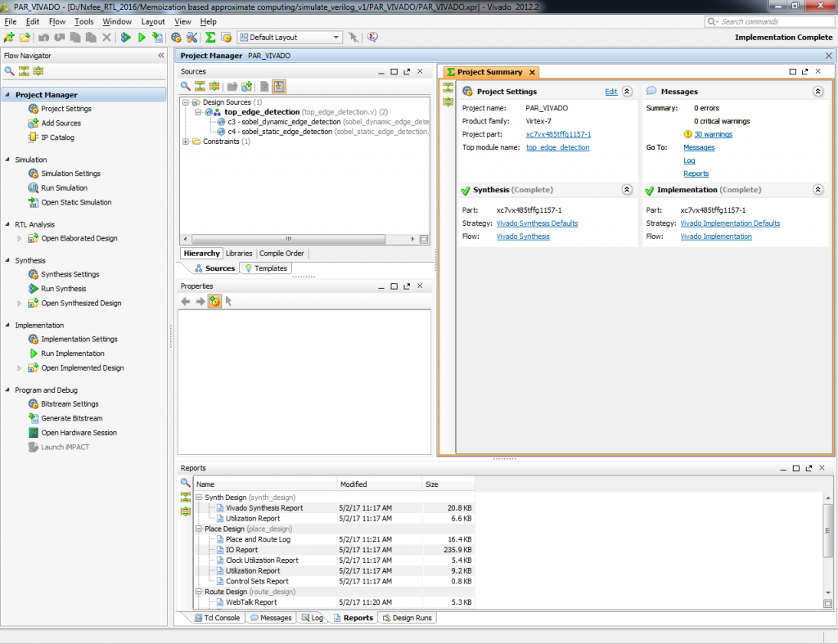Expand the Constraints tree node
Image resolution: width=838 pixels, height=644 pixels.
tap(186, 142)
